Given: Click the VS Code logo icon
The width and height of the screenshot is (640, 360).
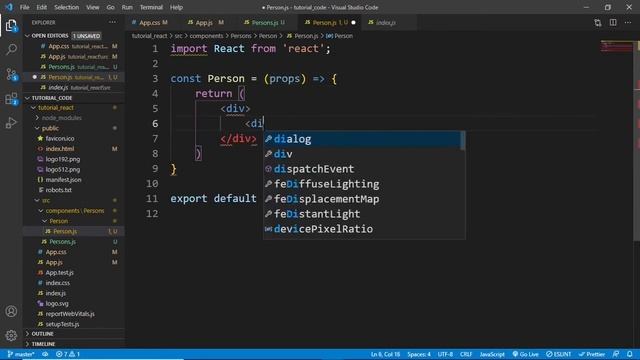Looking at the screenshot, I should point(9,7).
